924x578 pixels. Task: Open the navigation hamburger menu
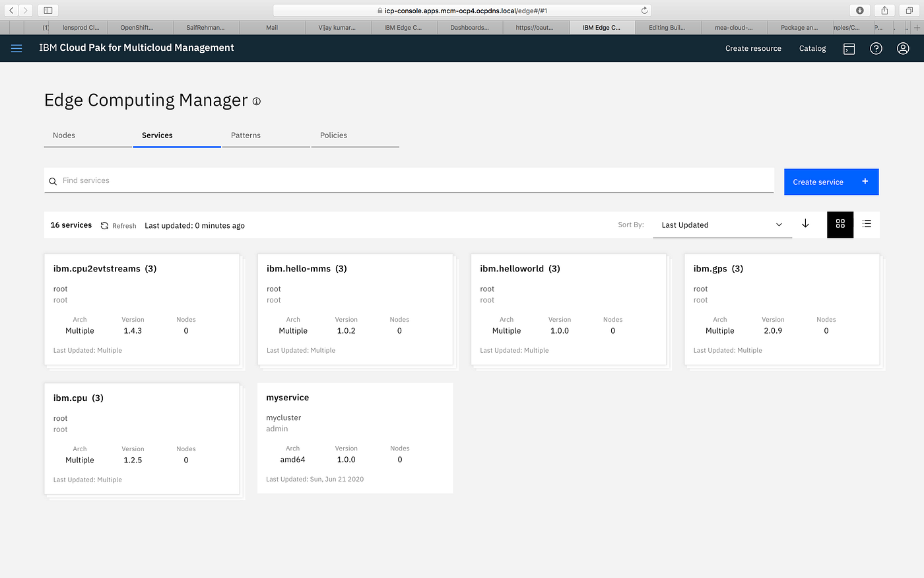click(x=16, y=48)
